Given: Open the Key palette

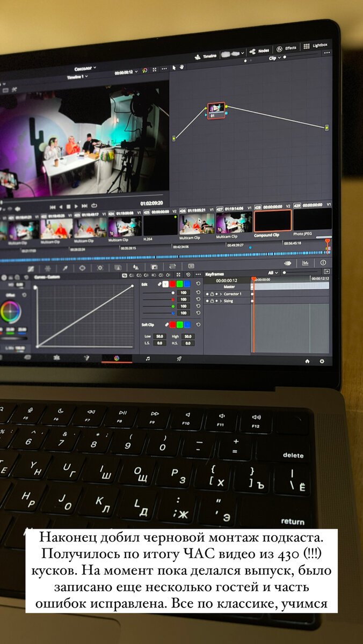Looking at the screenshot, I should coord(154,267).
